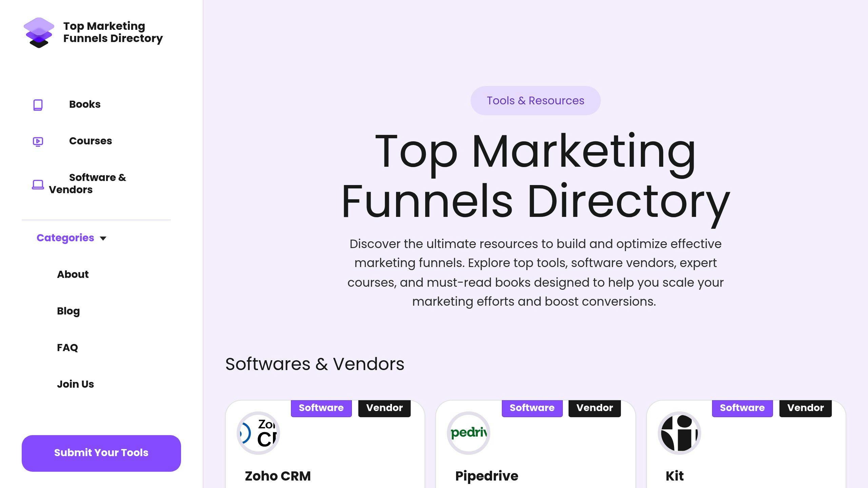The image size is (868, 488).
Task: Expand the Categories dropdown arrow
Action: coord(103,238)
